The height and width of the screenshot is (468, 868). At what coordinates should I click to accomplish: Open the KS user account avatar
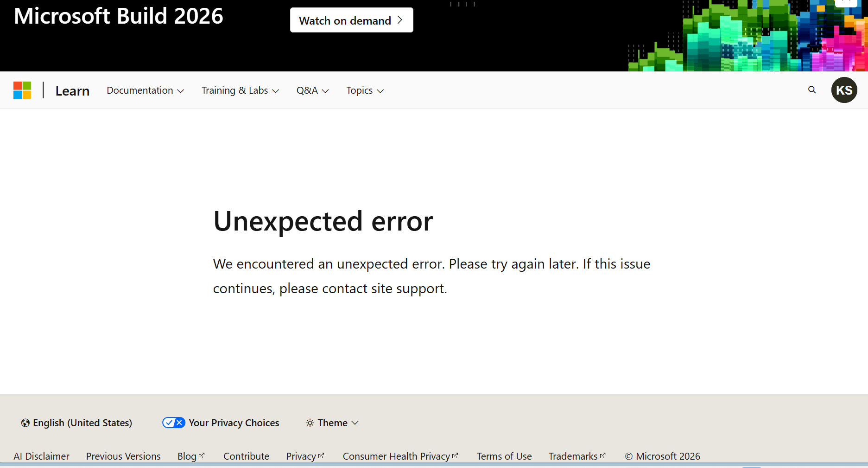coord(844,90)
